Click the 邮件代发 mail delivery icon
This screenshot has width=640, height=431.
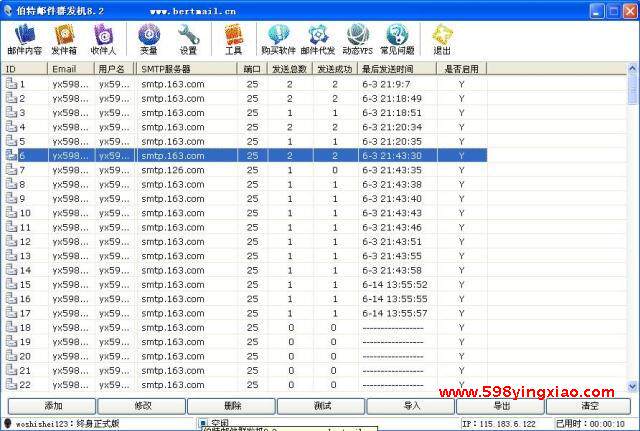(318, 39)
